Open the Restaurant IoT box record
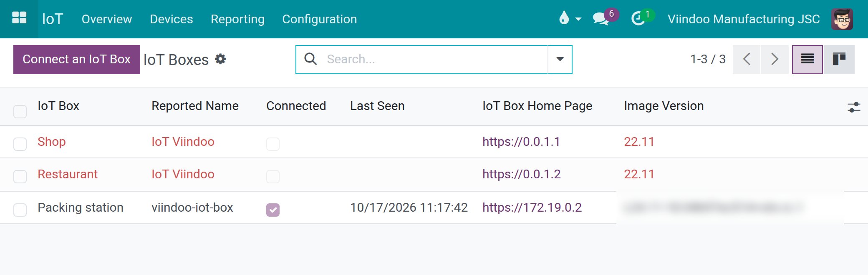Image resolution: width=868 pixels, height=275 pixels. point(68,175)
